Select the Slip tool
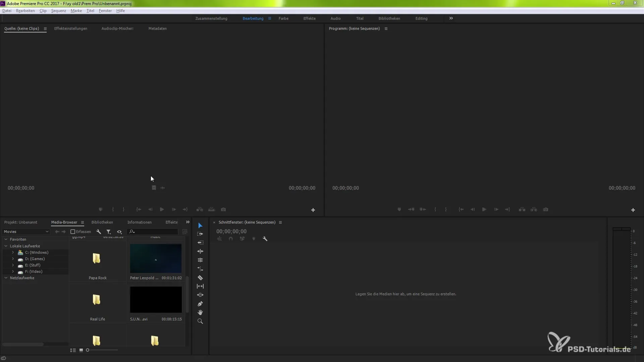 click(x=200, y=286)
